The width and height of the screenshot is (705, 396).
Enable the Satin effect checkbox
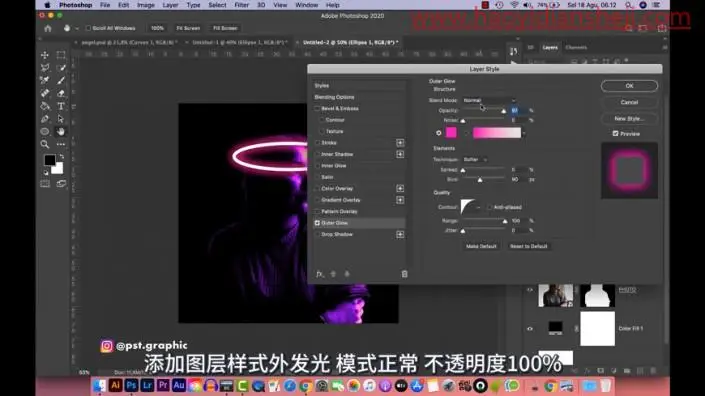point(317,177)
